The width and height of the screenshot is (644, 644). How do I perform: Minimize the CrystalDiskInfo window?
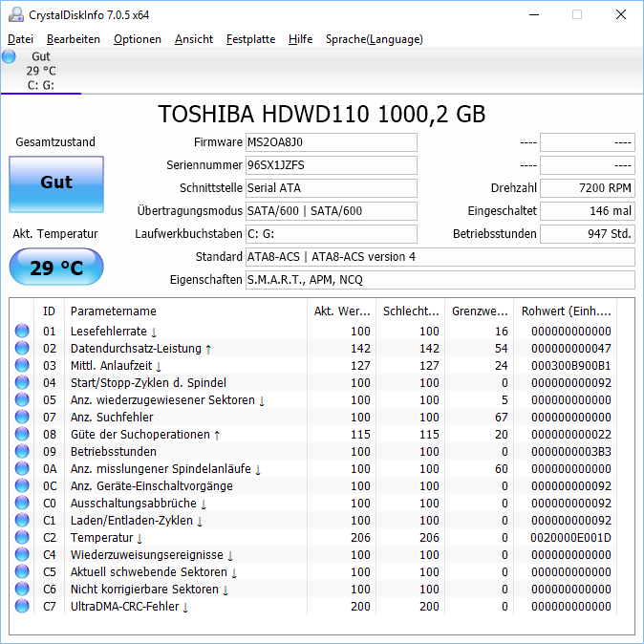pyautogui.click(x=534, y=14)
